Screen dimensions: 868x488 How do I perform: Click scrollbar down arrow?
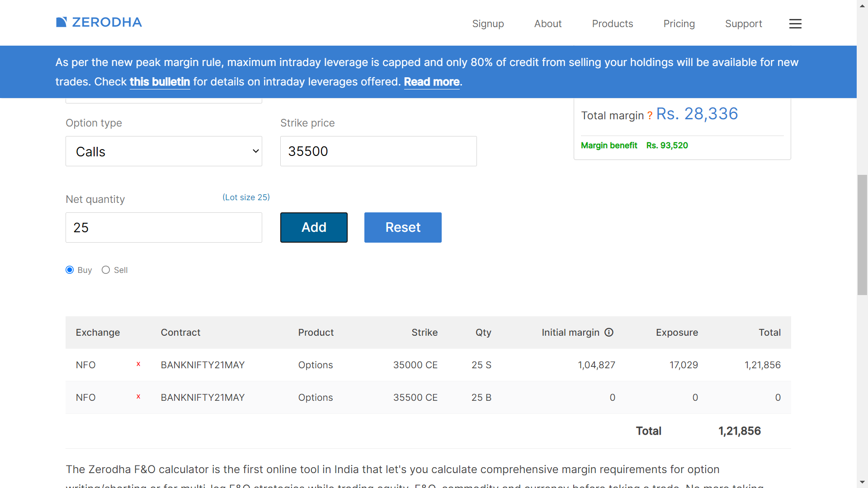click(862, 482)
